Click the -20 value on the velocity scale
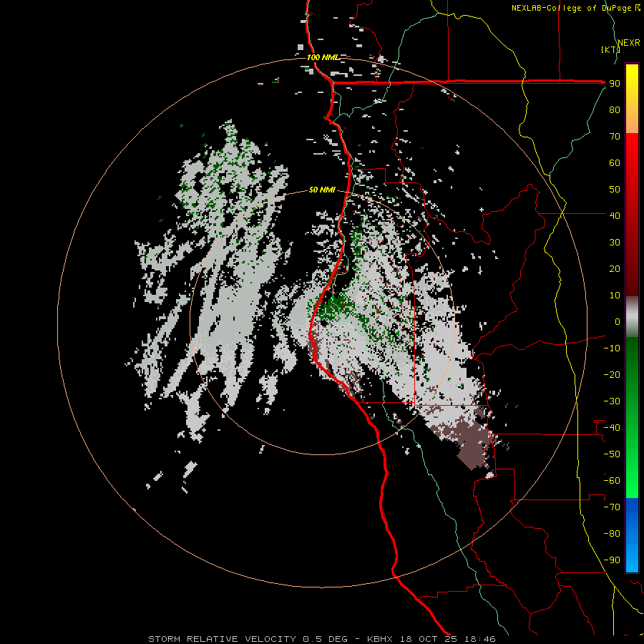 [612, 375]
